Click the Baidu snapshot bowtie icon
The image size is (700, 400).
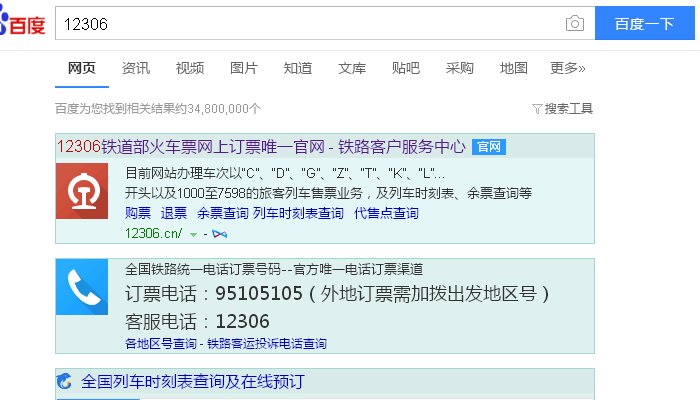tap(220, 234)
